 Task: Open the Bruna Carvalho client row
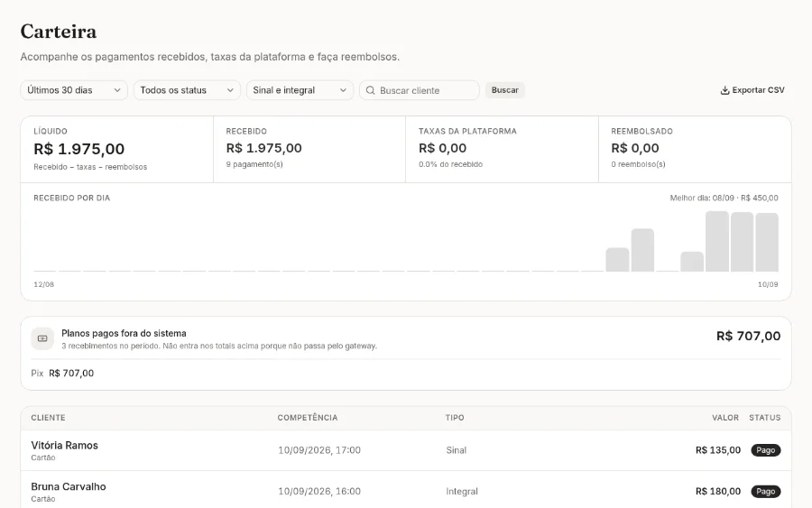406,490
